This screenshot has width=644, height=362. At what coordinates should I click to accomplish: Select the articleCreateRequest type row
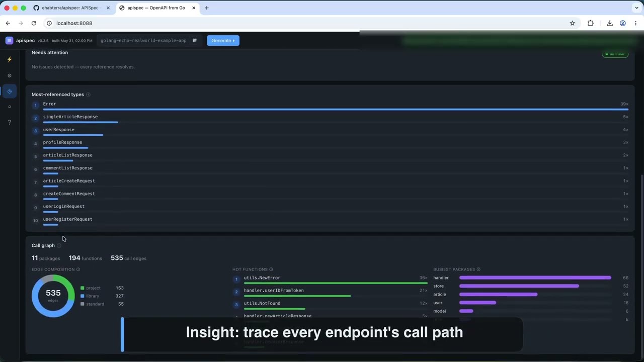(x=330, y=182)
